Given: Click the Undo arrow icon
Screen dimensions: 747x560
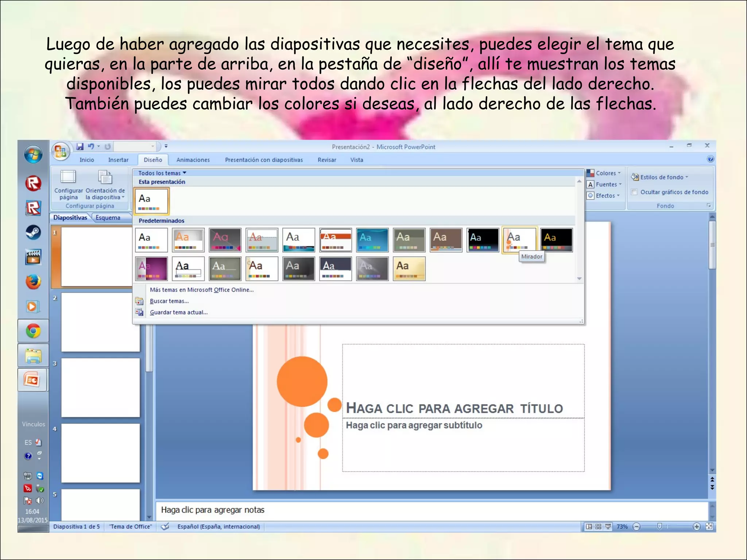Looking at the screenshot, I should pos(91,147).
